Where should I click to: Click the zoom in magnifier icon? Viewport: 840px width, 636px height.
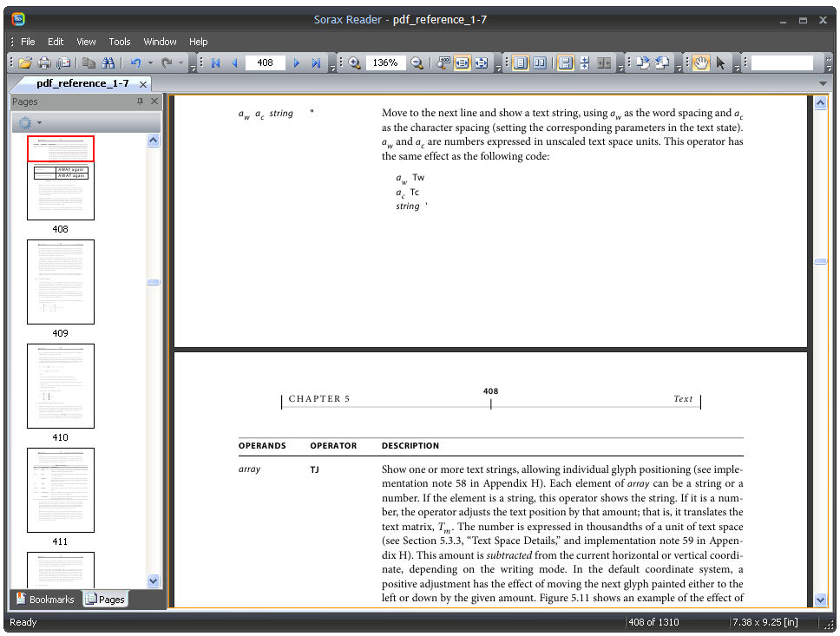point(354,63)
